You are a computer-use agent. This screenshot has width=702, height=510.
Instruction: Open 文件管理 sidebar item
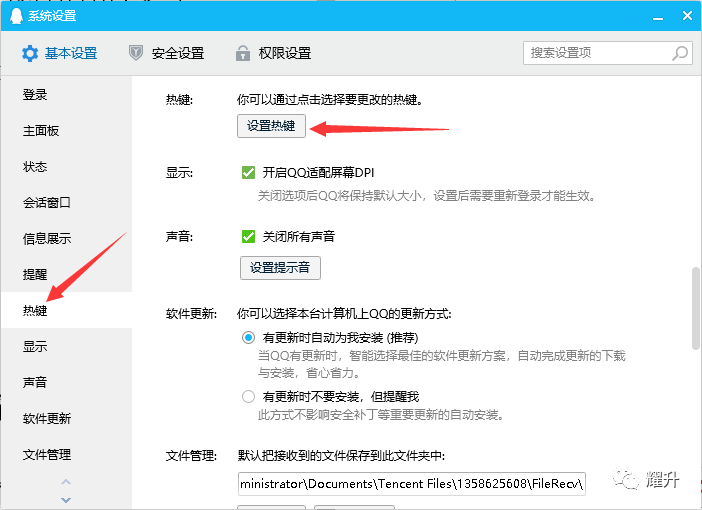[x=66, y=454]
